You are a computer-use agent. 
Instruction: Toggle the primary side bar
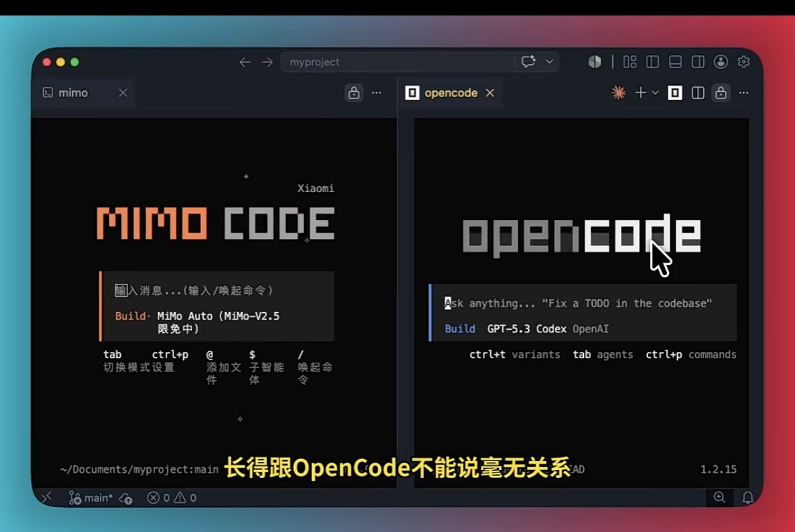point(653,62)
